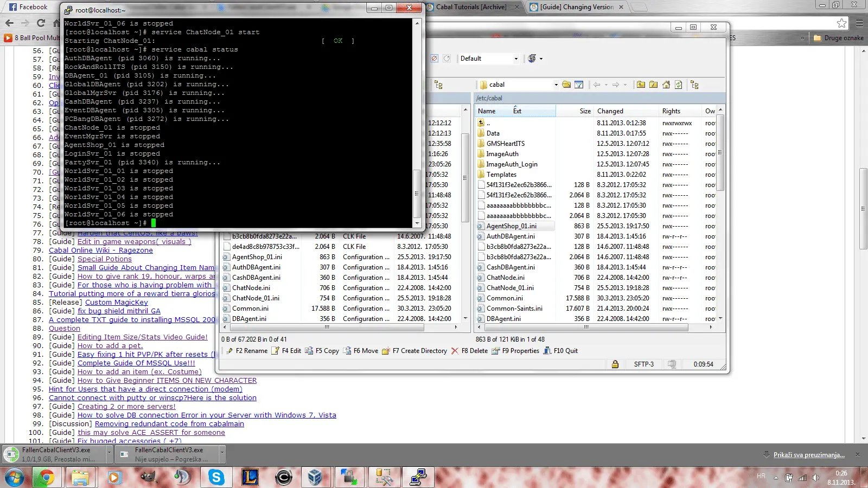Toggle the remote panel directory tree
Screen dimensions: 868x488
(x=694, y=85)
